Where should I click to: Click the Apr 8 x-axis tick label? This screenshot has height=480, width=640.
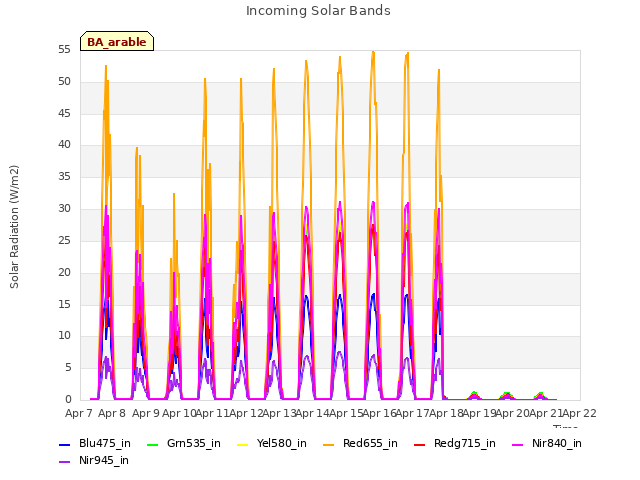coord(112,413)
